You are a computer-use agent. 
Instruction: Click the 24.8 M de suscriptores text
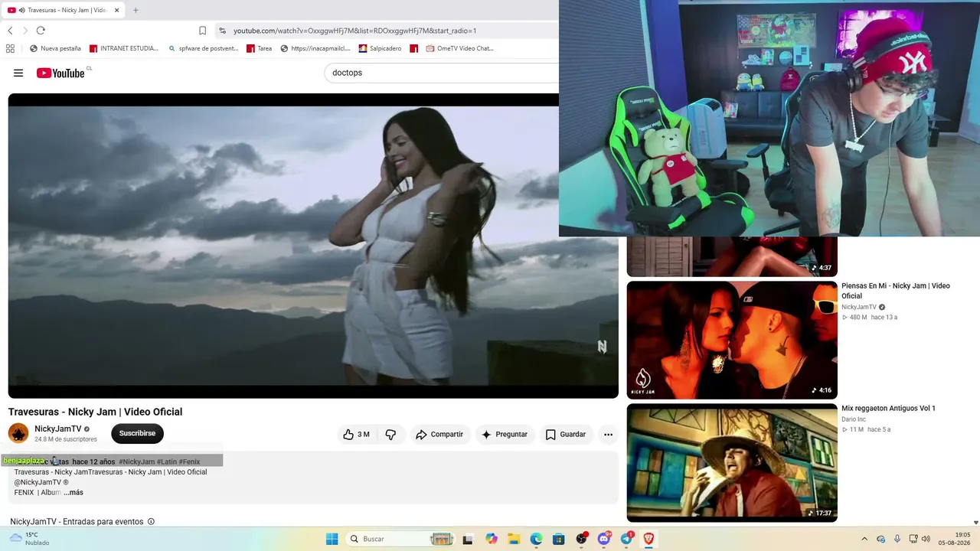point(66,439)
